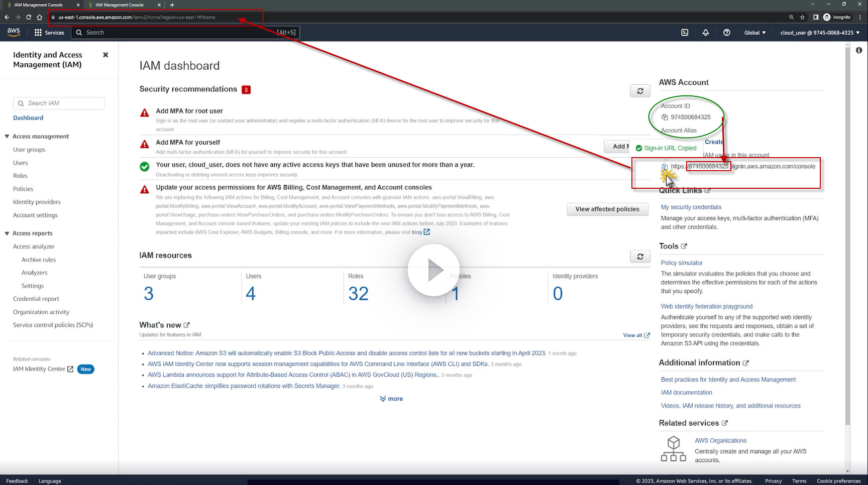868x485 pixels.
Task: Click View affected policies button
Action: [607, 209]
